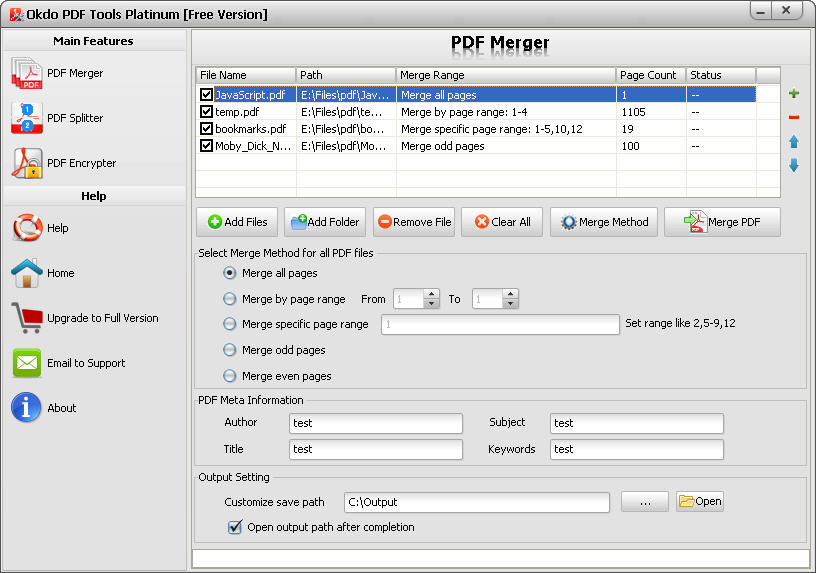816x573 pixels.
Task: Click the specific page range text field
Action: click(500, 324)
